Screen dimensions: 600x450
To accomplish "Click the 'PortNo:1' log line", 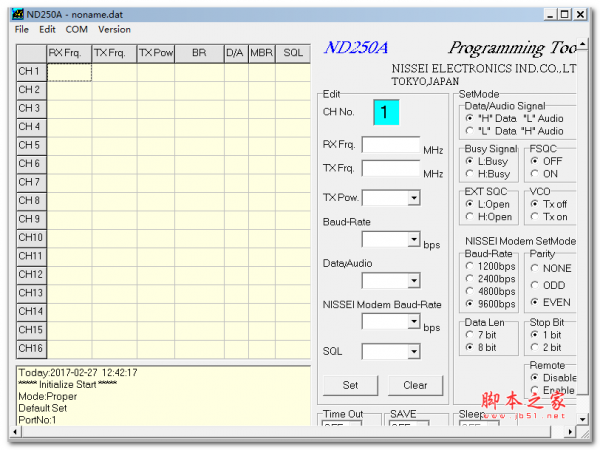I will point(38,420).
